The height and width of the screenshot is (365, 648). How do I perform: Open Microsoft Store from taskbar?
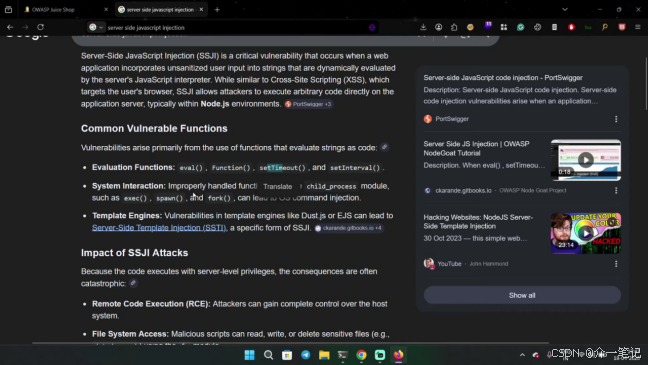287,355
